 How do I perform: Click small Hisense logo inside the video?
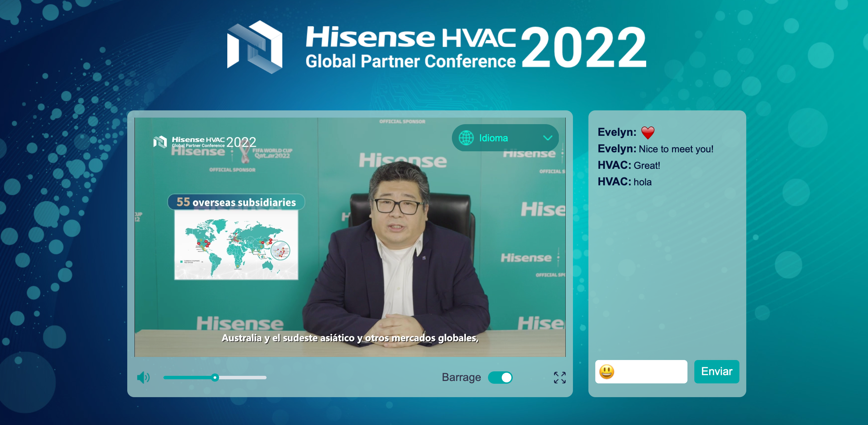(x=160, y=142)
